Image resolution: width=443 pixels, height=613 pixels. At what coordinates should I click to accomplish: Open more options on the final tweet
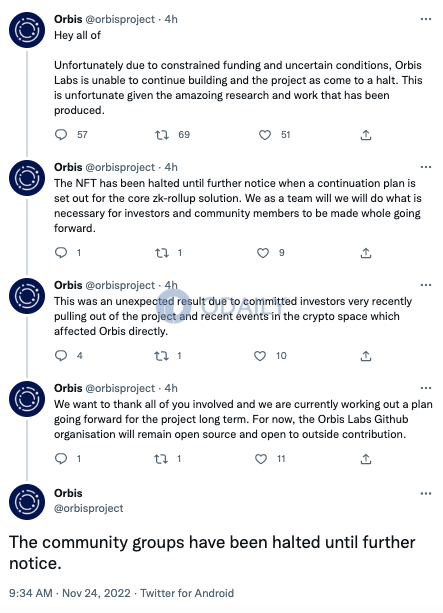(x=426, y=493)
